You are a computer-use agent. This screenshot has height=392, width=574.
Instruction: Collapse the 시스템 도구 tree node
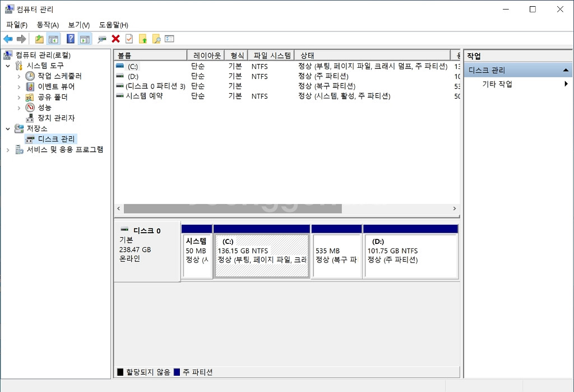tap(8, 66)
